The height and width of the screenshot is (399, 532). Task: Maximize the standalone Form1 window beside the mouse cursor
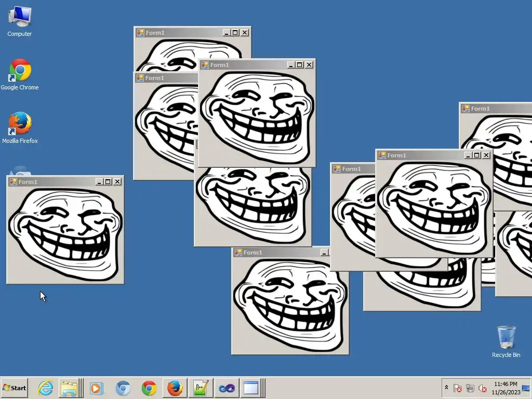coord(108,182)
